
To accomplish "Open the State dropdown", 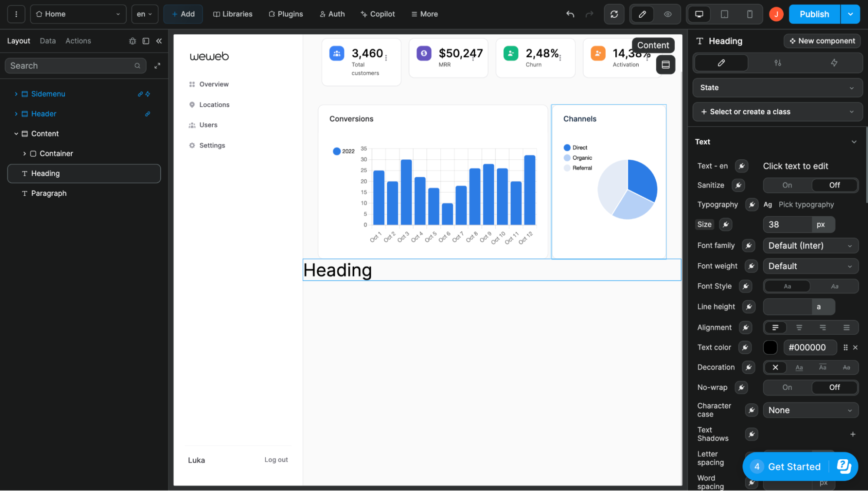I will [x=777, y=88].
